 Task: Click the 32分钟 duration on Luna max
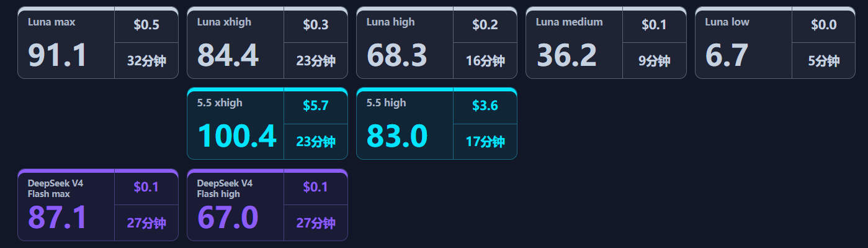coord(146,61)
